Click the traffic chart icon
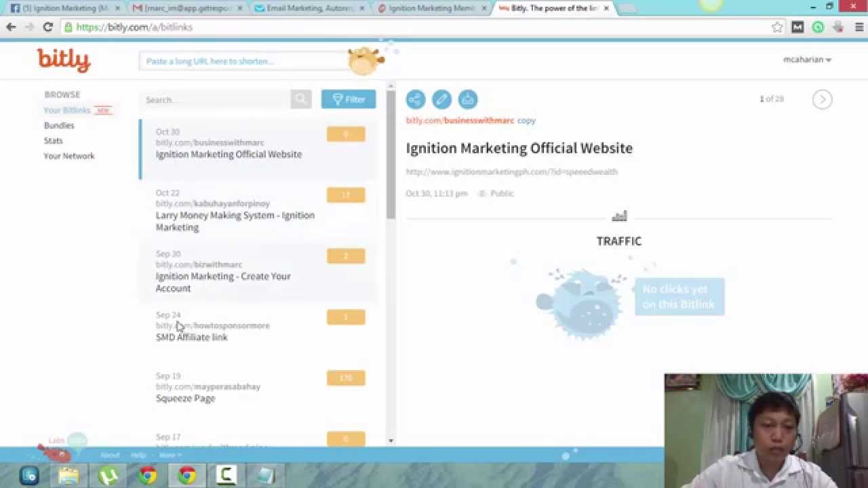The height and width of the screenshot is (488, 868). 619,216
